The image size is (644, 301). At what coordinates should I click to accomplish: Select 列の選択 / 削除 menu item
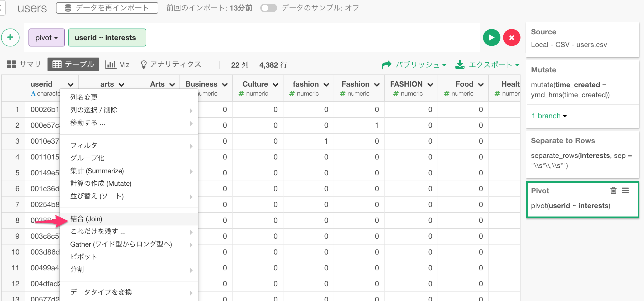[129, 110]
